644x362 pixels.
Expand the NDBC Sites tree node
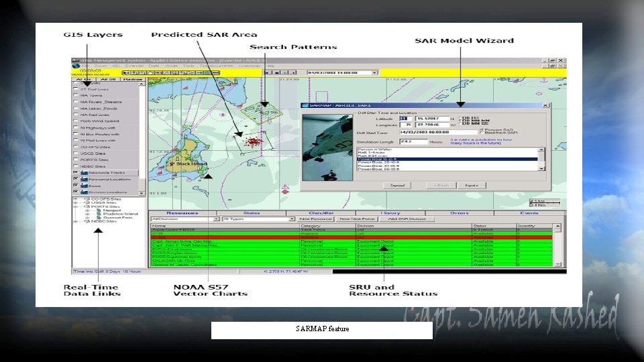[x=75, y=221]
